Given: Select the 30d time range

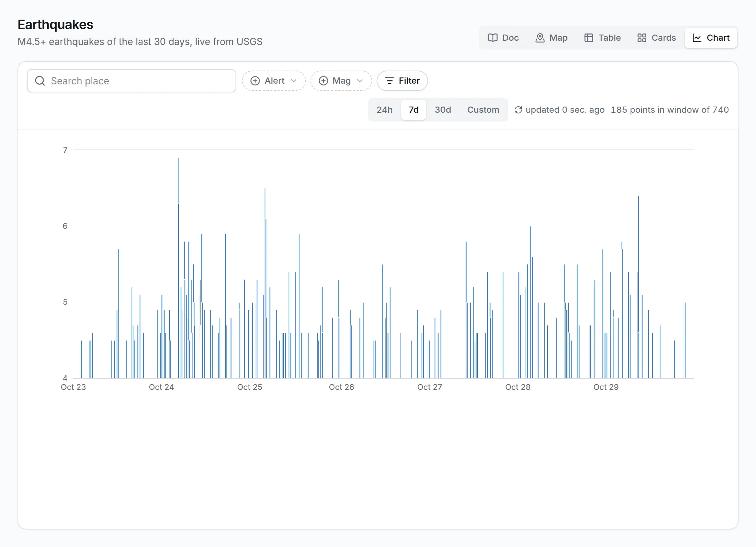Looking at the screenshot, I should click(x=443, y=110).
